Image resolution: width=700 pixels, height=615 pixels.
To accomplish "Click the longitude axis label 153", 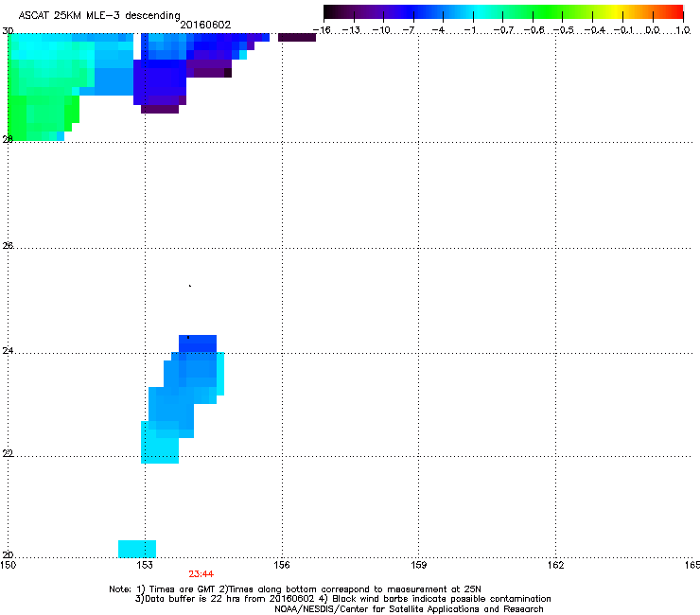I will pyautogui.click(x=145, y=565).
